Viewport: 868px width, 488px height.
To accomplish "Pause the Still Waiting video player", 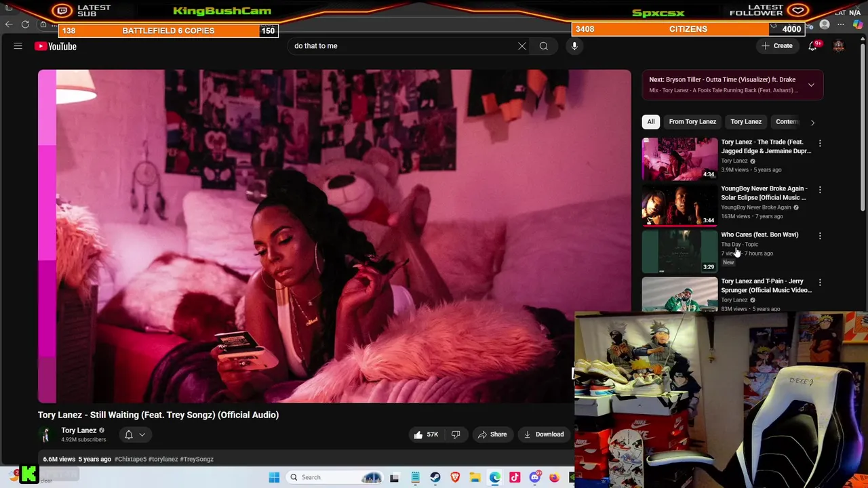I will point(334,236).
